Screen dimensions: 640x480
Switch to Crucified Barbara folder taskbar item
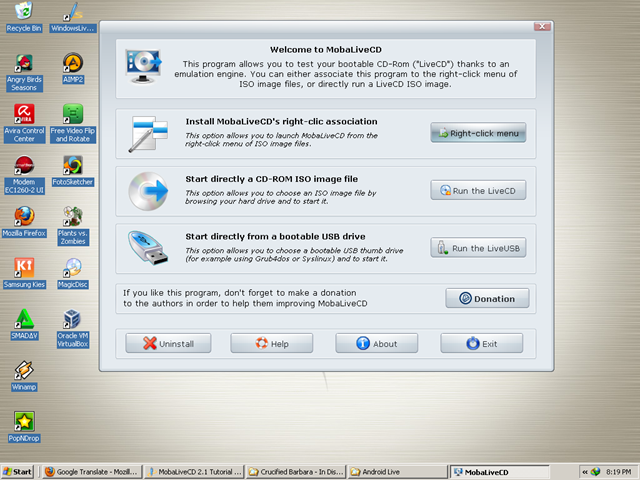(296, 472)
